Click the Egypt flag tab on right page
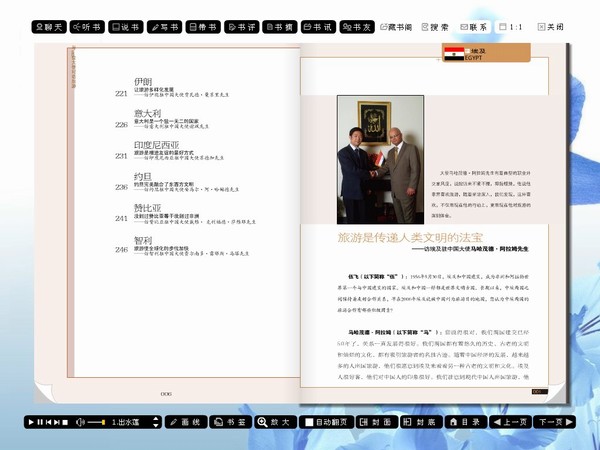 coord(486,53)
